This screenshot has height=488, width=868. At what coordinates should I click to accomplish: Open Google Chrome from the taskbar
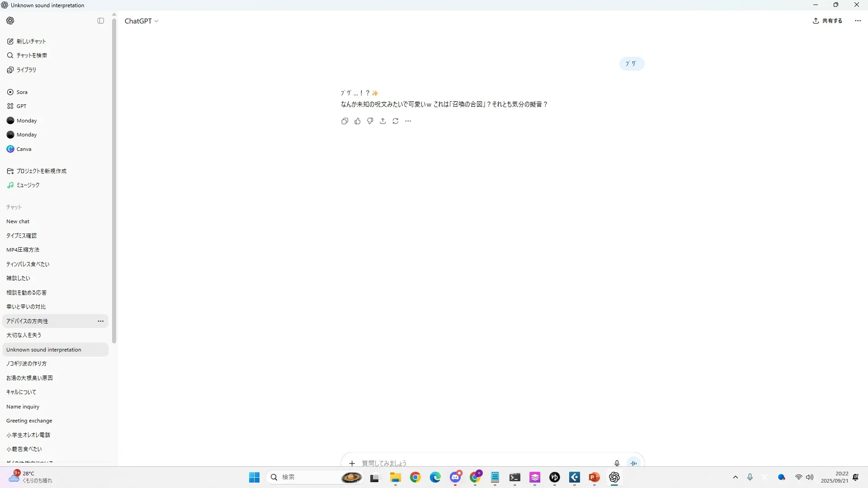415,478
